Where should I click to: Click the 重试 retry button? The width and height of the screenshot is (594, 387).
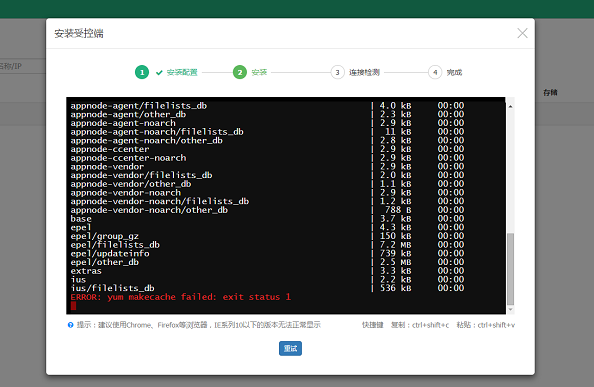[x=290, y=348]
